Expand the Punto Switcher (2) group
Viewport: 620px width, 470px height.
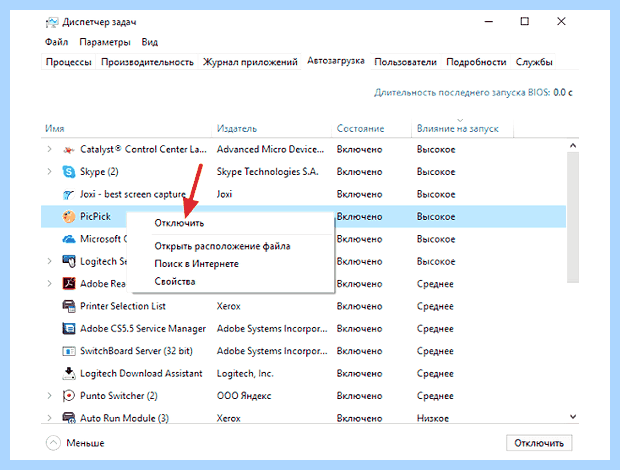click(x=49, y=396)
